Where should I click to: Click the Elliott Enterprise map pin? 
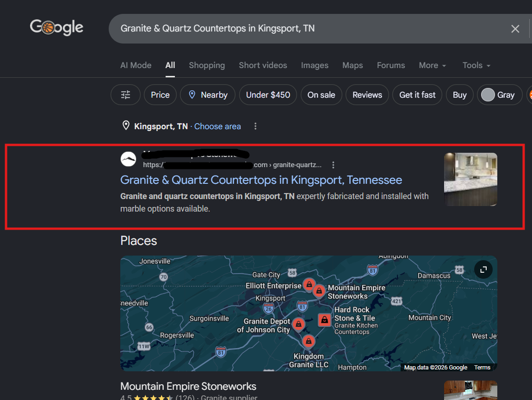[x=309, y=284]
